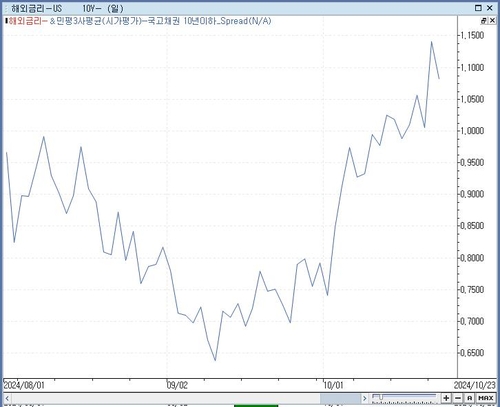Close the inner spread chart pane

492,21
